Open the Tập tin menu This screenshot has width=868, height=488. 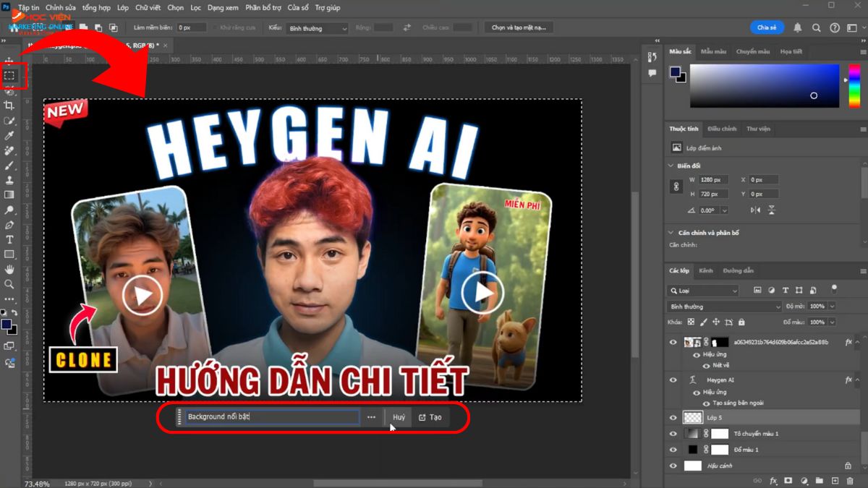(x=29, y=7)
